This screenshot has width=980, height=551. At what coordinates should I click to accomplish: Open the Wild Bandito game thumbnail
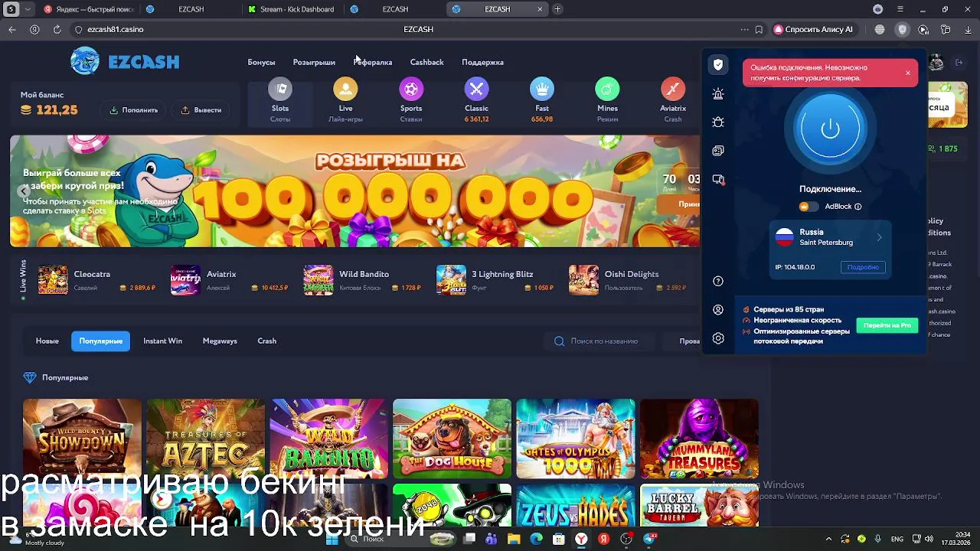(329, 439)
